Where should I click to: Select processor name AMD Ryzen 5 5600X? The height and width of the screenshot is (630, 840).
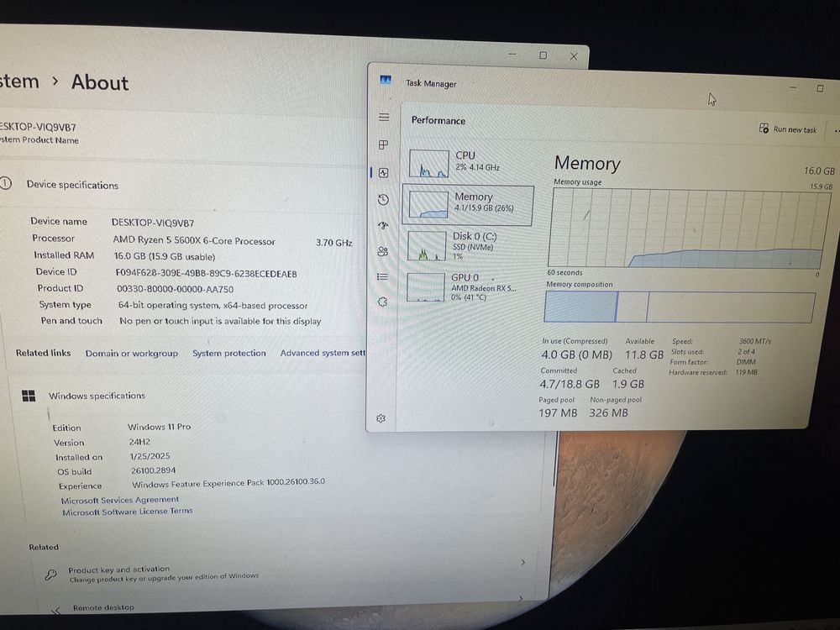[x=194, y=240]
